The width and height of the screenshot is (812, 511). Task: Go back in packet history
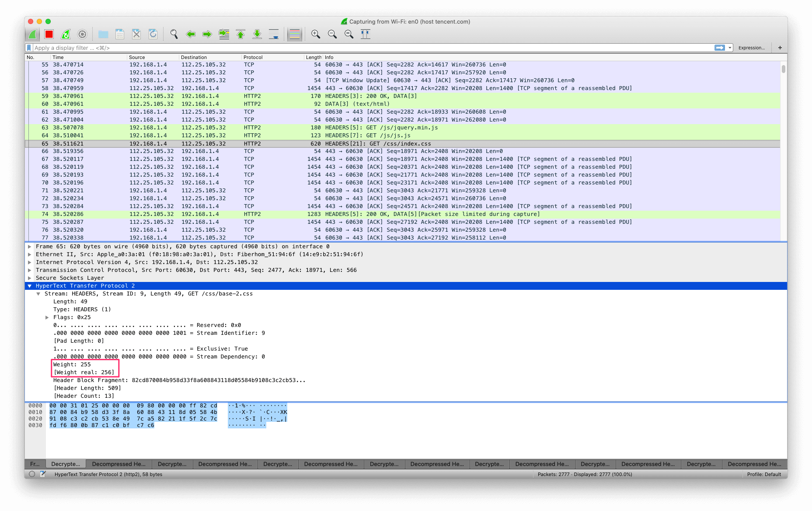point(191,34)
